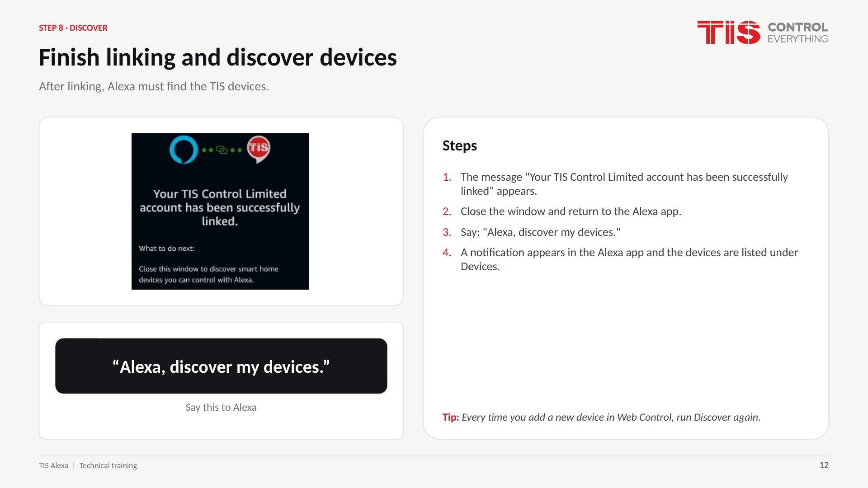Click the "Say this to Alexa" caption
This screenshot has height=488, width=868.
(x=221, y=407)
